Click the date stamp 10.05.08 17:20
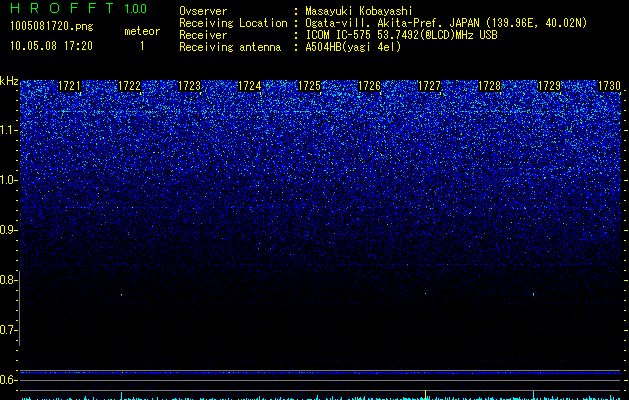Image resolution: width=629 pixels, height=400 pixels. click(51, 46)
